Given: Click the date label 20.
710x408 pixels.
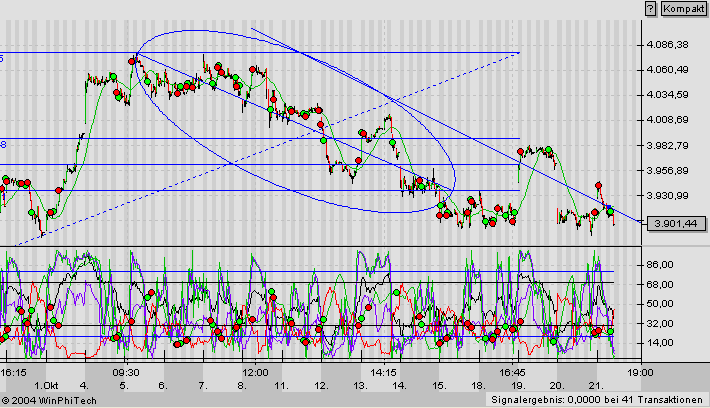Looking at the screenshot, I should 557,386.
